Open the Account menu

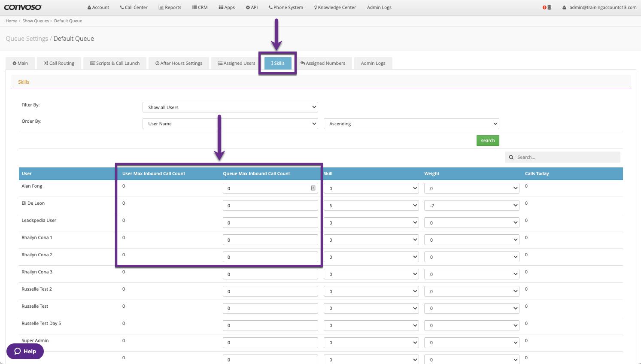point(98,7)
